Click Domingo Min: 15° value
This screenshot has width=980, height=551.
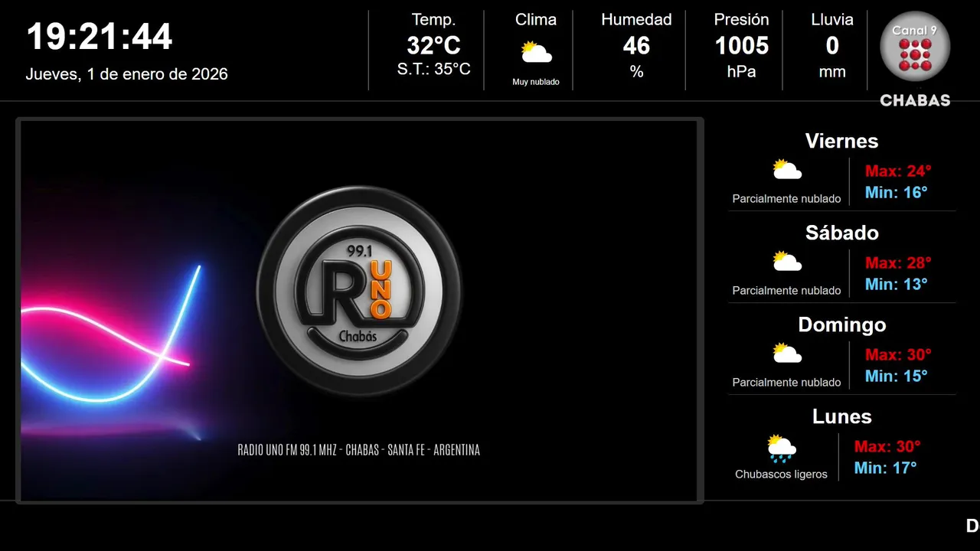coord(897,376)
